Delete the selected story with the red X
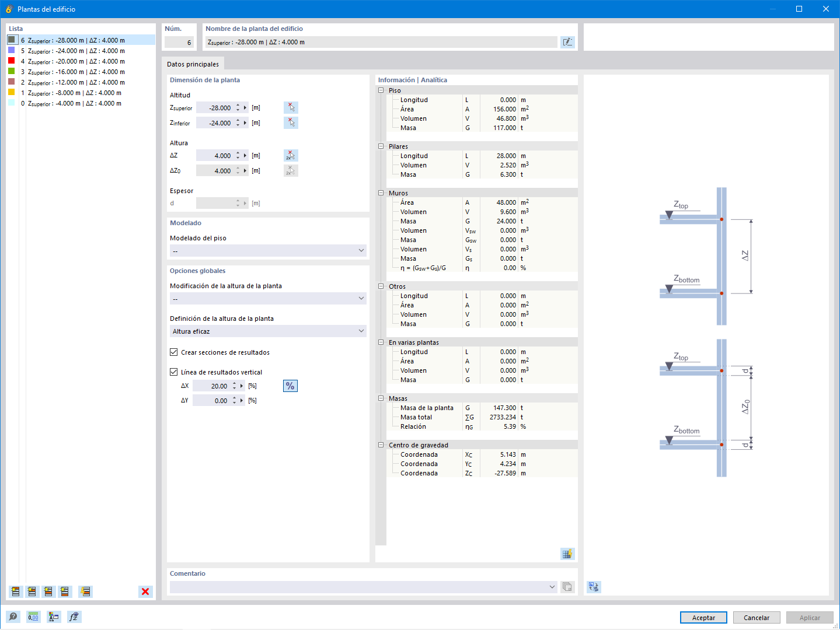 (145, 591)
